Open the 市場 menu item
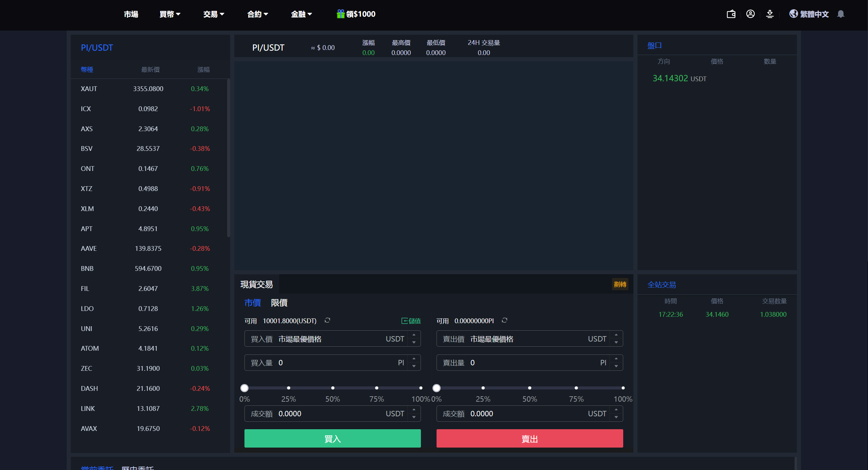868x470 pixels. [x=131, y=14]
